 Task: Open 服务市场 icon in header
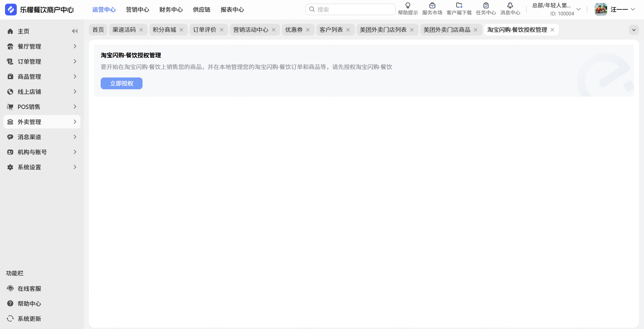[432, 5]
